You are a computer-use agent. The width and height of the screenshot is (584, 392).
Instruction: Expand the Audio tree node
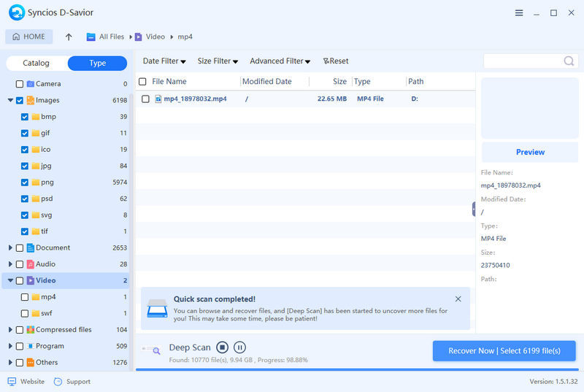(x=10, y=264)
